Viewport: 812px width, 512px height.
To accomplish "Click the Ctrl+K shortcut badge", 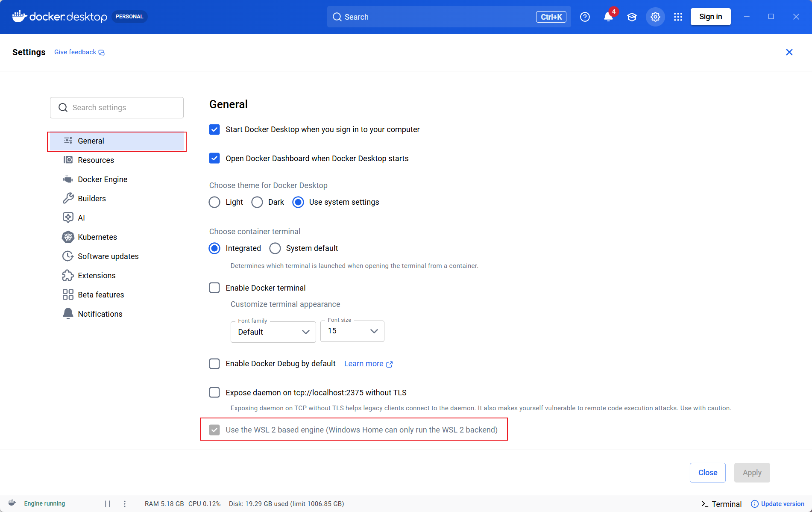I will 551,17.
